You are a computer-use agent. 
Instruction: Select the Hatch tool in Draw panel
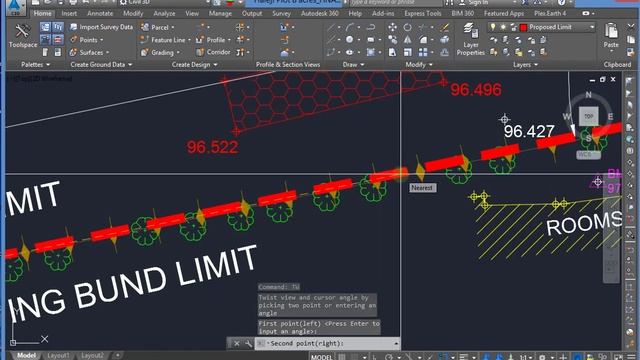[x=371, y=52]
